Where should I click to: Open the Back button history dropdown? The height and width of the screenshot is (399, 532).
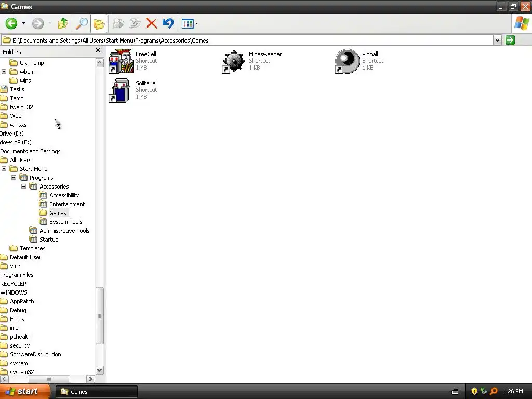tap(23, 23)
